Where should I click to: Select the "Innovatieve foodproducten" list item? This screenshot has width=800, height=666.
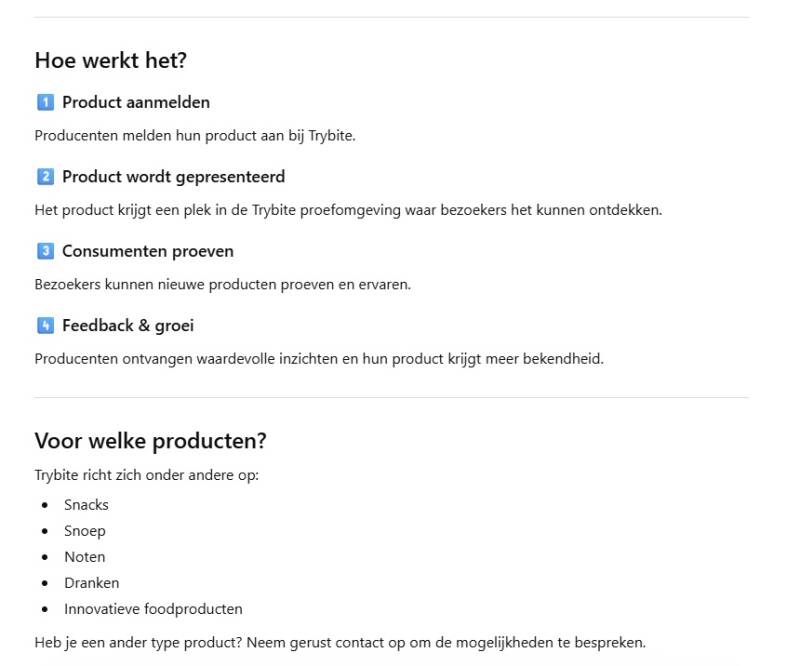pyautogui.click(x=153, y=609)
